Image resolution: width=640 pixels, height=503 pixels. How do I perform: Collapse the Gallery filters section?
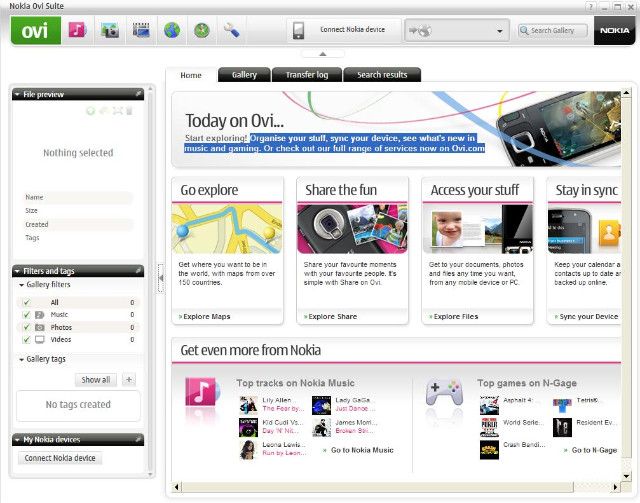pos(21,285)
